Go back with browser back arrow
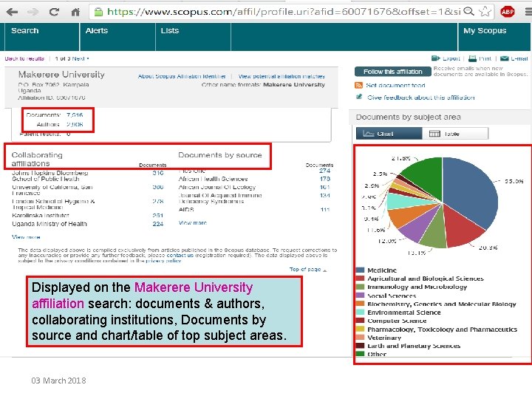Image resolution: width=532 pixels, height=399 pixels. (x=13, y=12)
